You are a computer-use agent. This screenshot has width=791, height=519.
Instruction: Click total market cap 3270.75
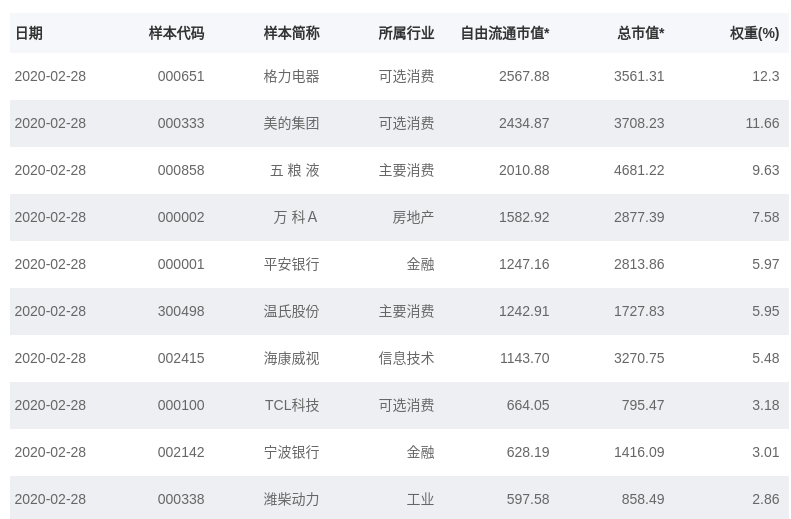click(x=639, y=358)
